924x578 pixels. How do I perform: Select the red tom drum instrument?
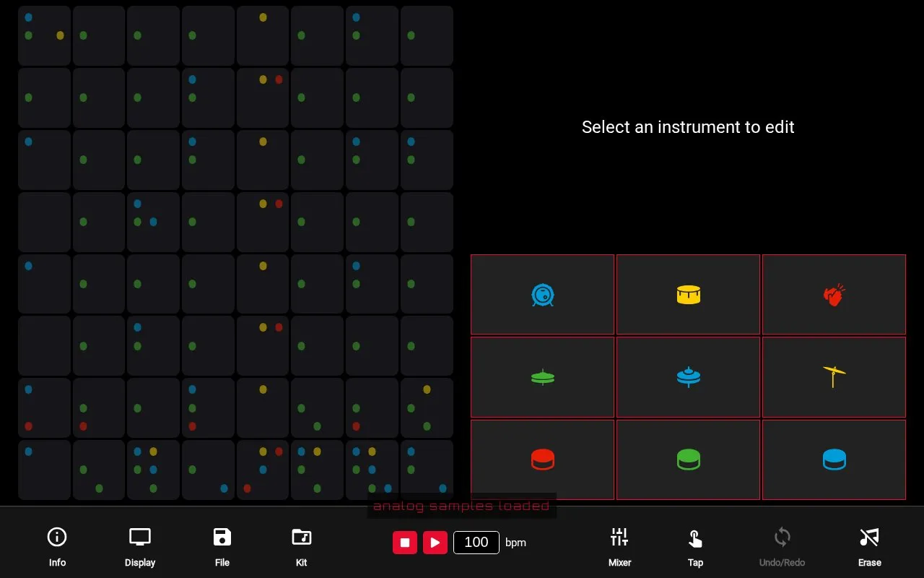542,460
